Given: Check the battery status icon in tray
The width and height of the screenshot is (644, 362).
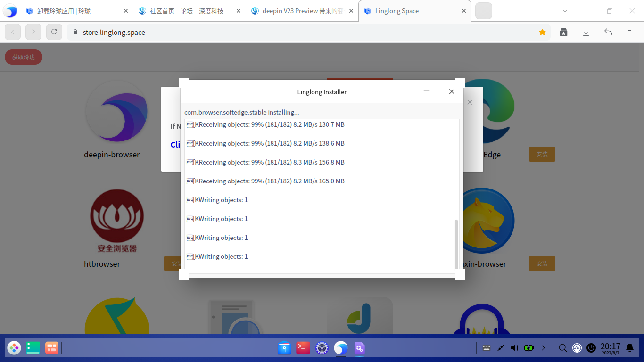Looking at the screenshot, I should tap(529, 348).
